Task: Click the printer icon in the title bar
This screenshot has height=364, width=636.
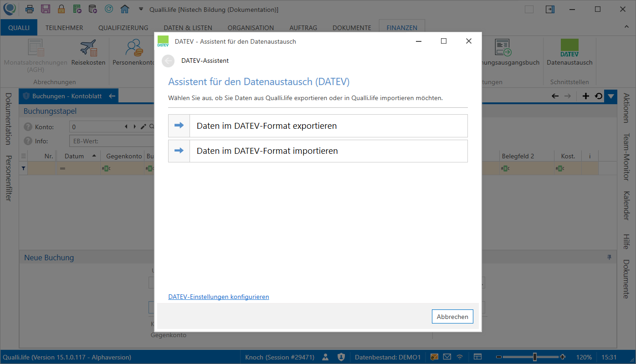Action: (x=30, y=9)
